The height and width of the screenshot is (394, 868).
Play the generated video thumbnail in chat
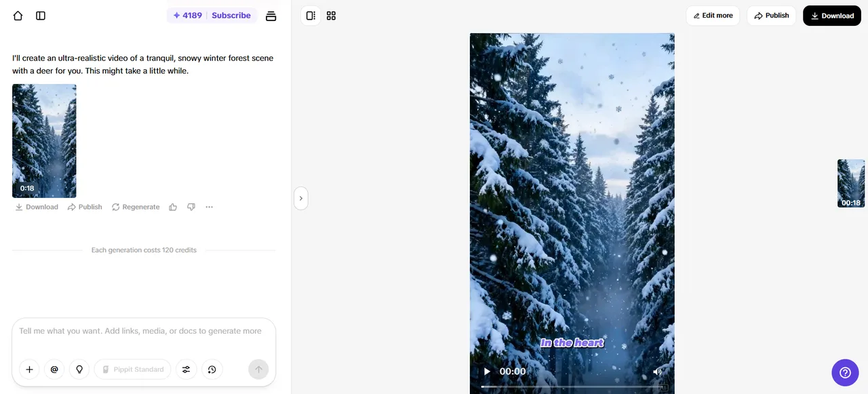[44, 141]
